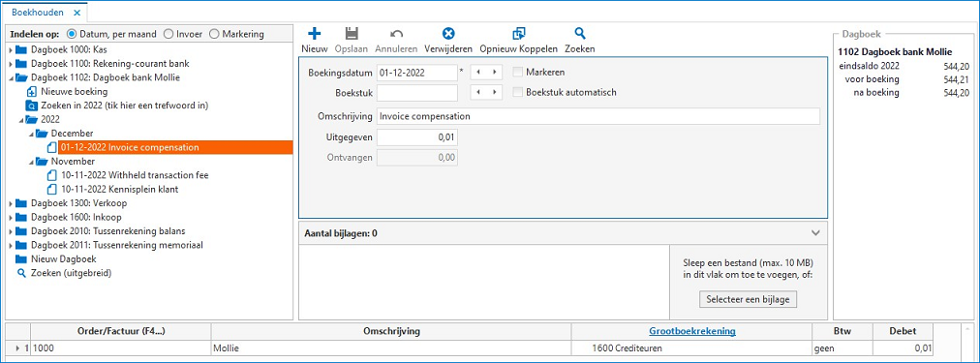Expand Dagboek 2011: Tussenrekening memoriaal node
Screen dimensions: 980x363
point(10,245)
